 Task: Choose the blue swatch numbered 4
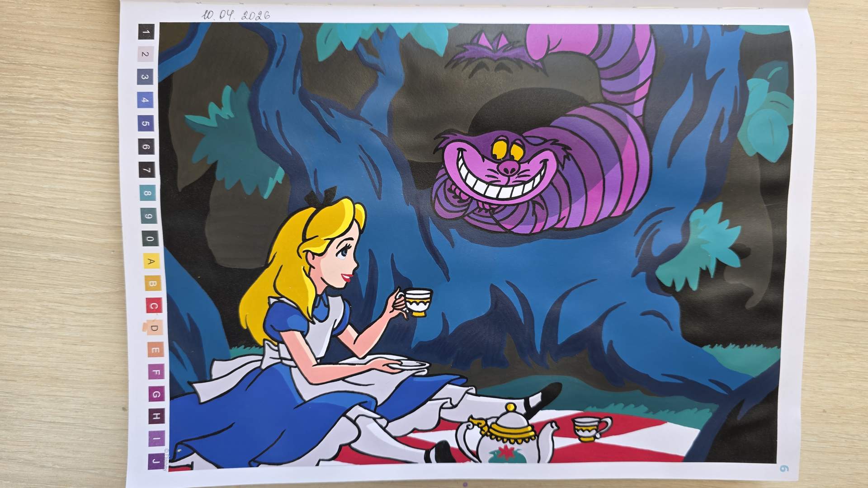(146, 100)
